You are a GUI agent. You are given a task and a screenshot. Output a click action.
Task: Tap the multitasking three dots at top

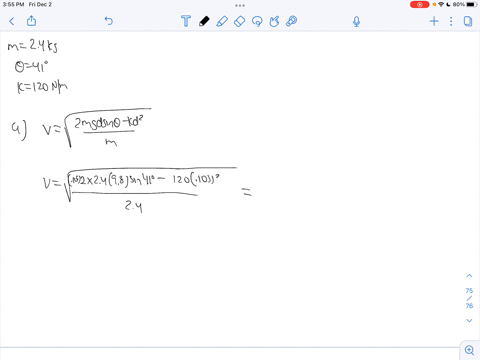point(240,5)
